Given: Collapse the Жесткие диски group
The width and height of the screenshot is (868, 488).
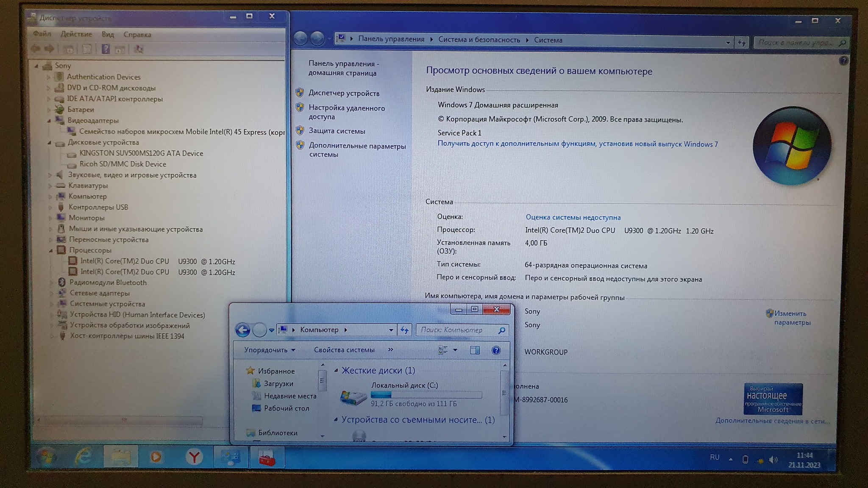Looking at the screenshot, I should coord(336,371).
